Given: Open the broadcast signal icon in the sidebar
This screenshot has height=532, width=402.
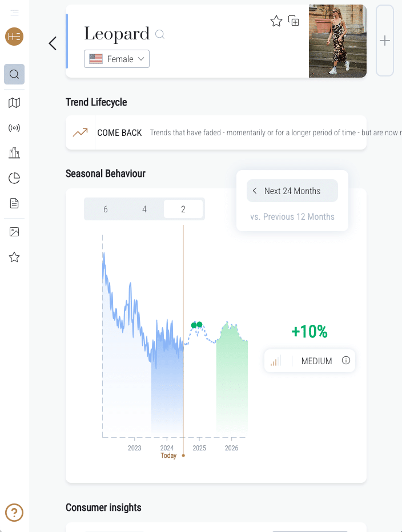Looking at the screenshot, I should [x=14, y=128].
